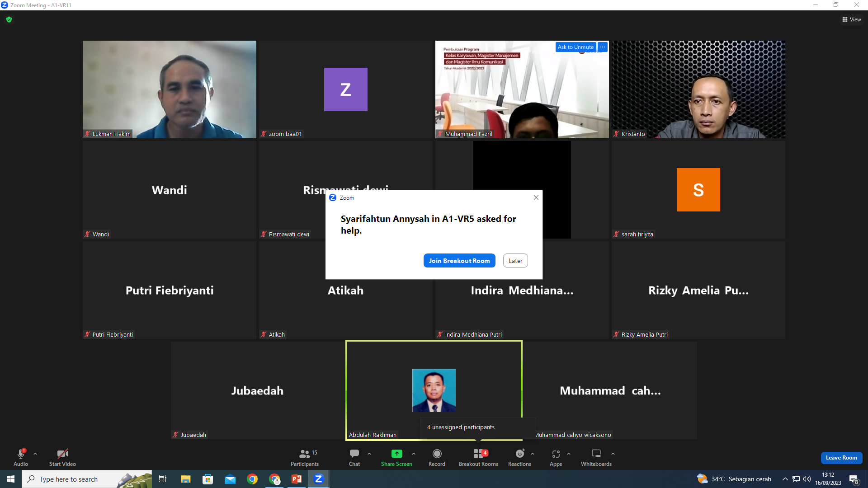Click Wandi's muted microphone icon

(x=87, y=234)
